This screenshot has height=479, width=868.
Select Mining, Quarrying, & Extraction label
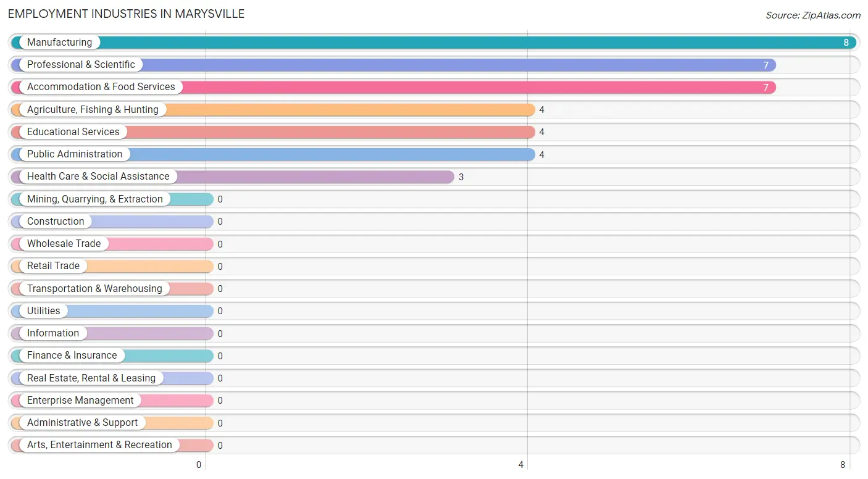pyautogui.click(x=95, y=199)
